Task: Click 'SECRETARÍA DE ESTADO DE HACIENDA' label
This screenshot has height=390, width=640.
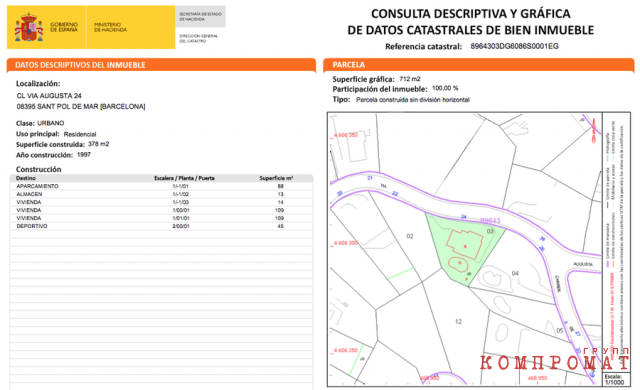Action: 200,16
